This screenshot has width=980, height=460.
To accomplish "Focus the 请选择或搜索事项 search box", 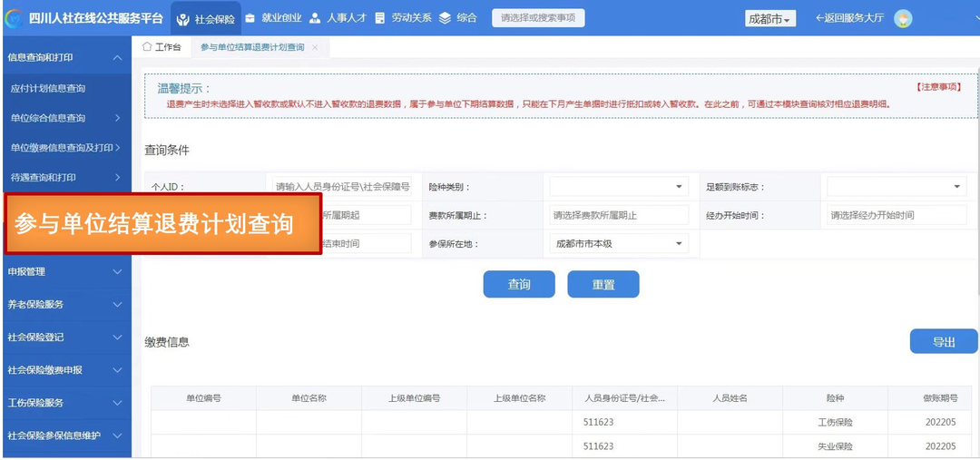I will pos(538,18).
